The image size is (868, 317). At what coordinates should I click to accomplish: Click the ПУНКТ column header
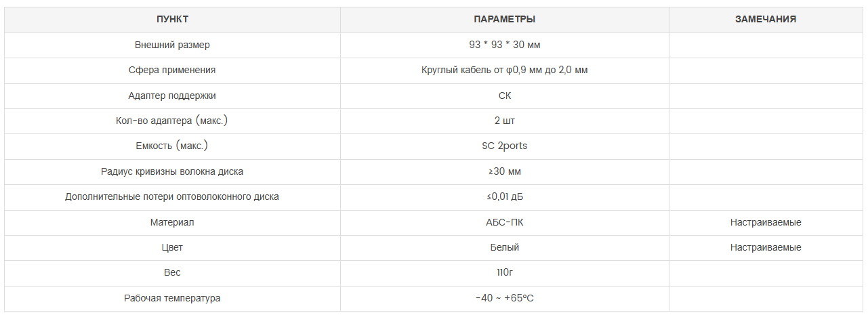point(172,20)
